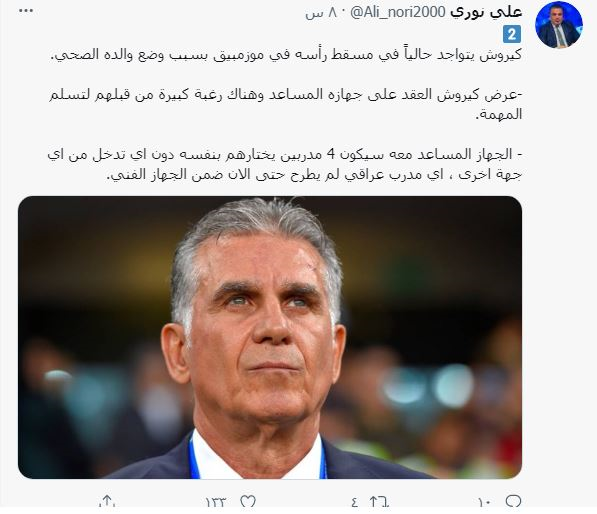This screenshot has width=597, height=514.
Task: Click the retweet count ٤
Action: (x=354, y=503)
